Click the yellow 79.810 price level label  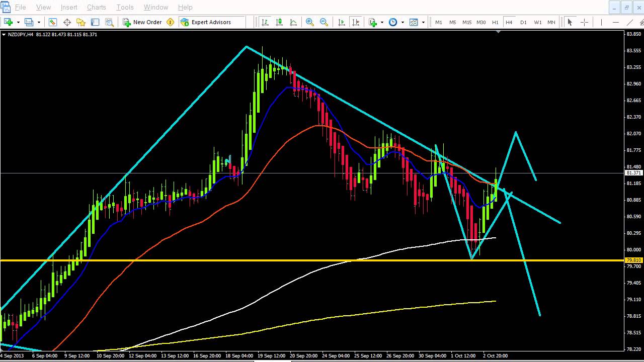(x=634, y=260)
